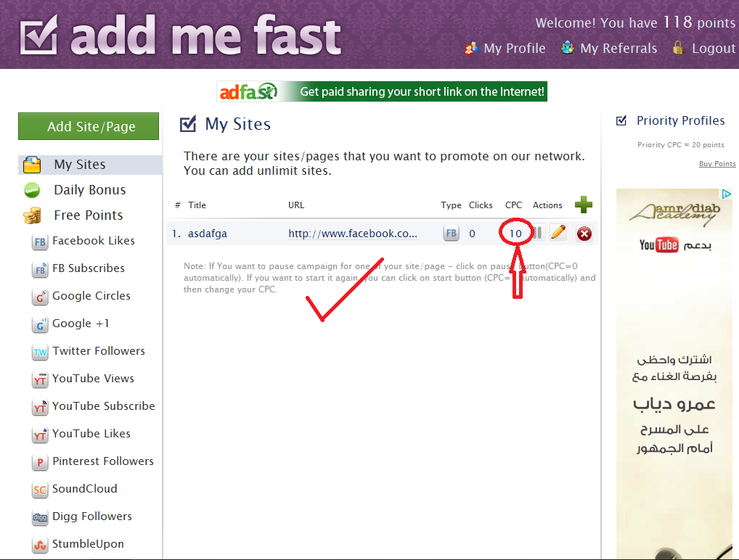Click the StumbleUpon SU icon
Image resolution: width=739 pixels, height=560 pixels.
pyautogui.click(x=40, y=545)
